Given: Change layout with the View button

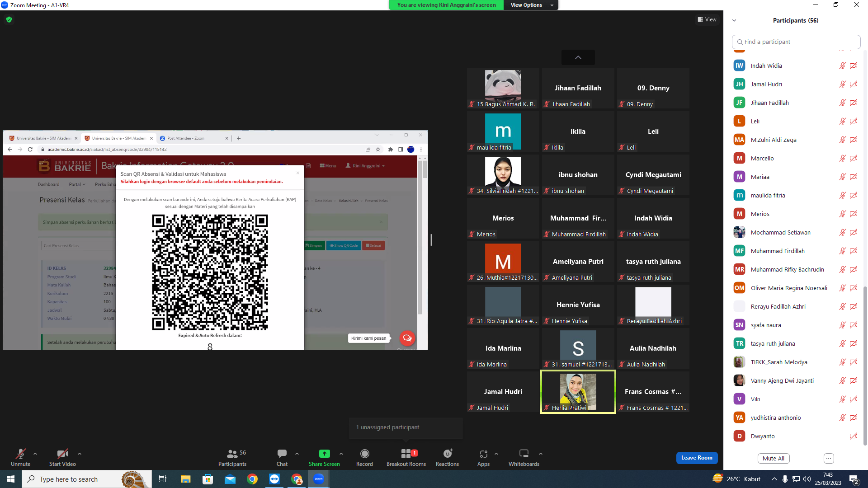Looking at the screenshot, I should pyautogui.click(x=707, y=19).
